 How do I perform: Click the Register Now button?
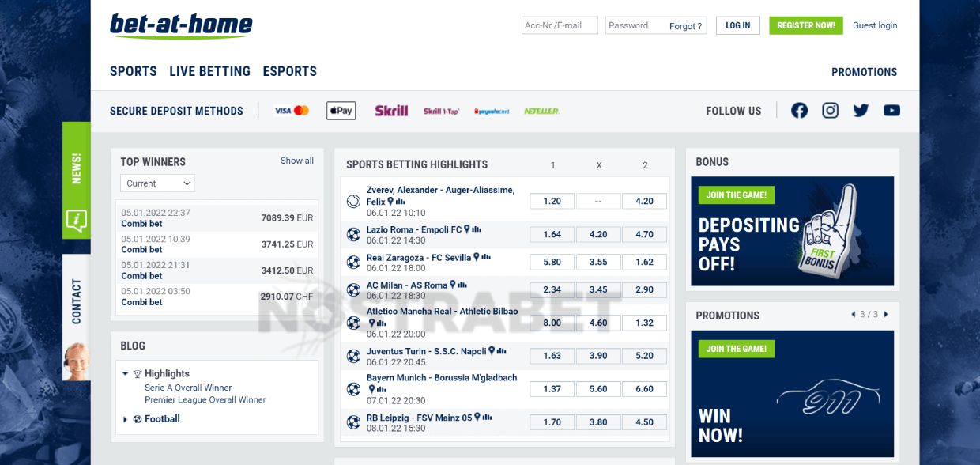(806, 25)
